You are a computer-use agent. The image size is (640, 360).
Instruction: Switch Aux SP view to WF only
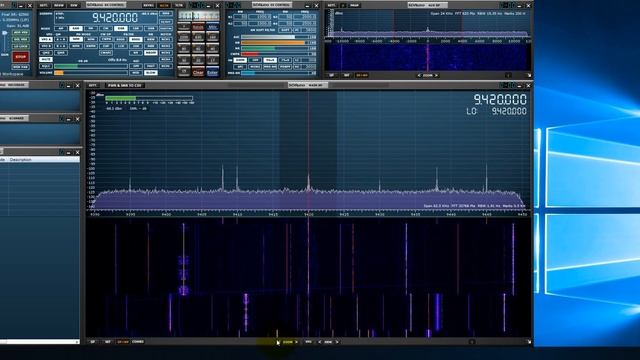point(347,75)
